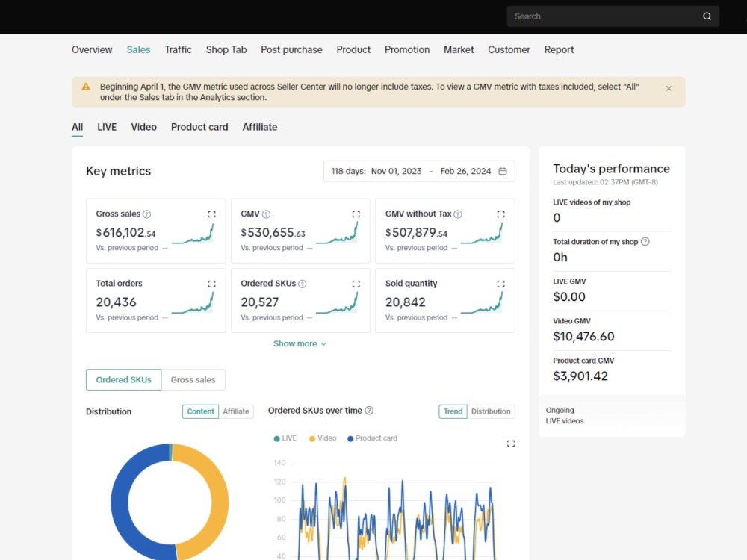Show Total duration of my shop info icon
Image resolution: width=747 pixels, height=560 pixels.
[645, 241]
